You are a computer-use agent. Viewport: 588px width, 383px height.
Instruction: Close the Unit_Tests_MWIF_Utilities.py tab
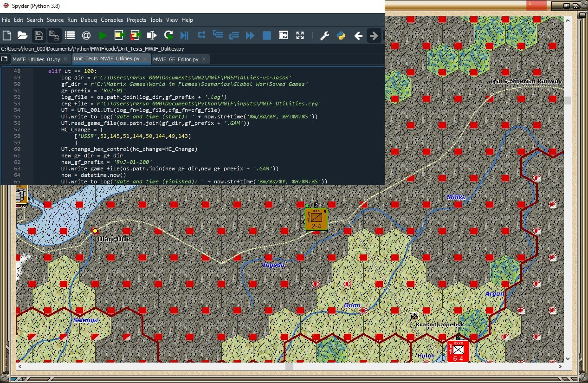(x=145, y=59)
